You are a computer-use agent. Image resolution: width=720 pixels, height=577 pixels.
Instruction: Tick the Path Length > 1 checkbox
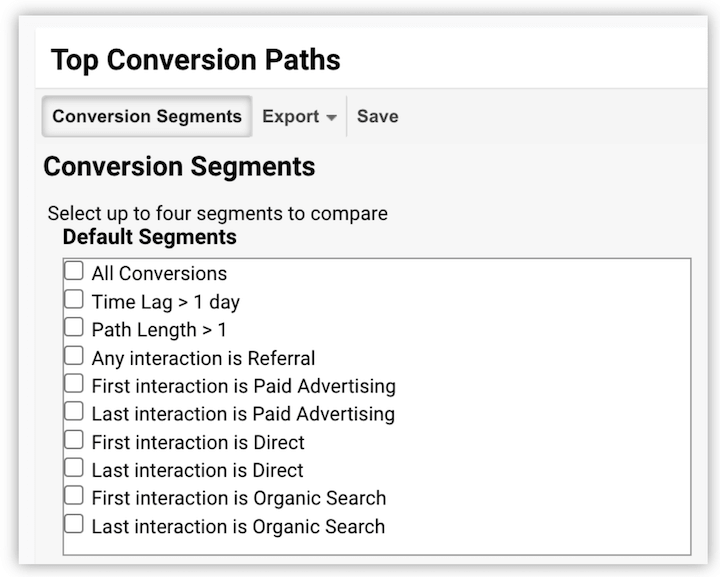pyautogui.click(x=74, y=328)
